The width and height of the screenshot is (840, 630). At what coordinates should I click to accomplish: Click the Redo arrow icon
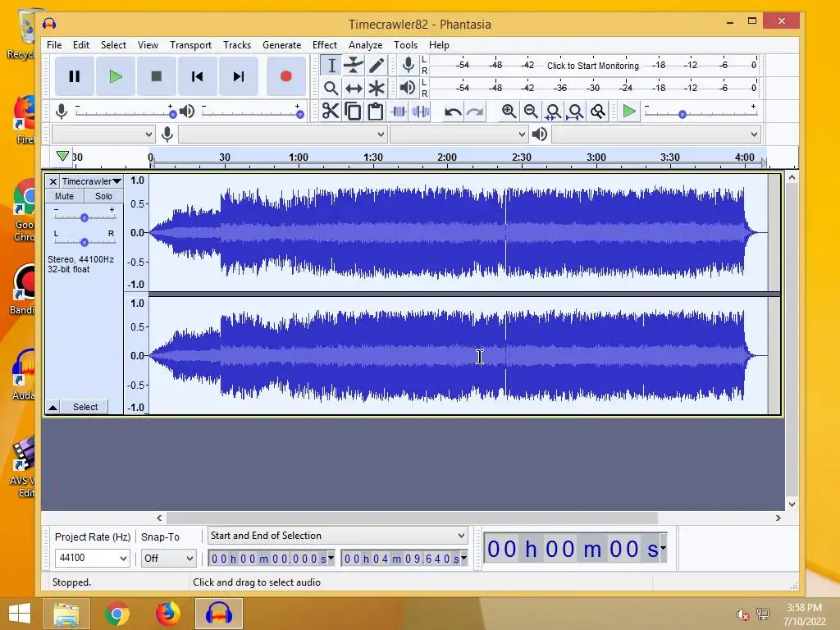(475, 112)
